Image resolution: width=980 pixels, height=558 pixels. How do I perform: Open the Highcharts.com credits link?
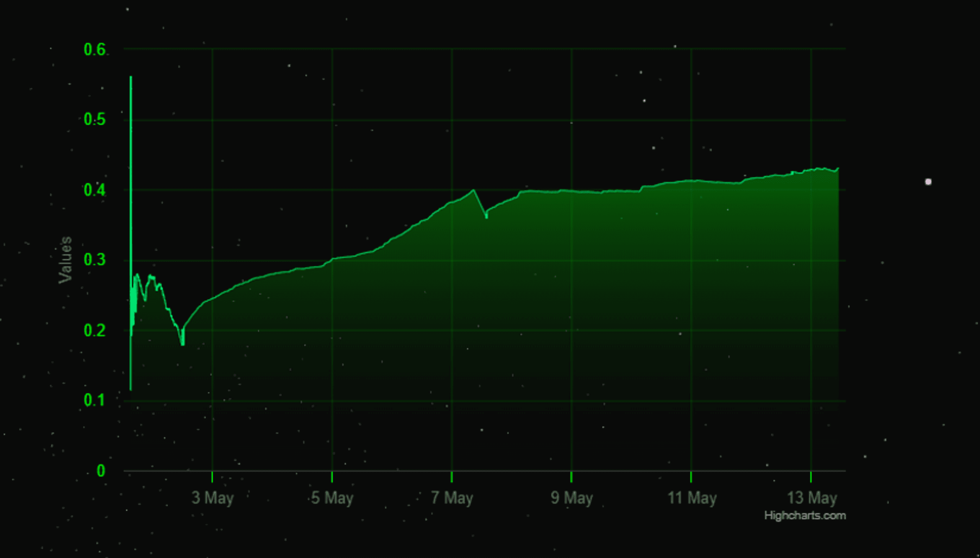805,516
